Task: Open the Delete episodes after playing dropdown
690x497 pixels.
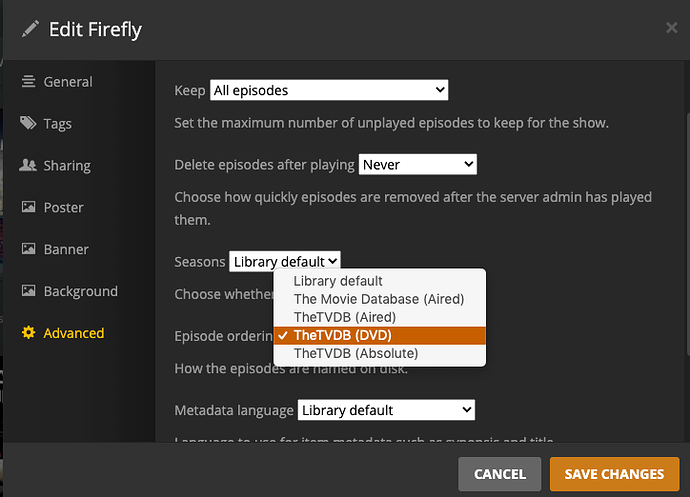Action: [418, 165]
